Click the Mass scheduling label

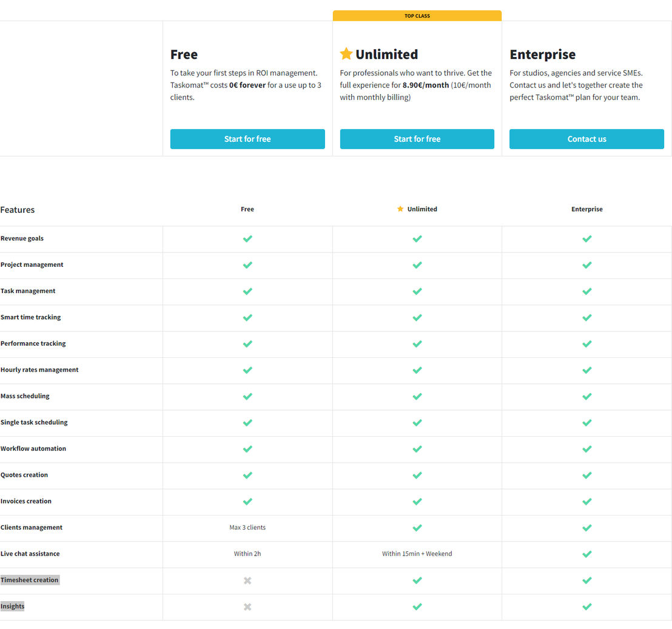[x=25, y=396]
